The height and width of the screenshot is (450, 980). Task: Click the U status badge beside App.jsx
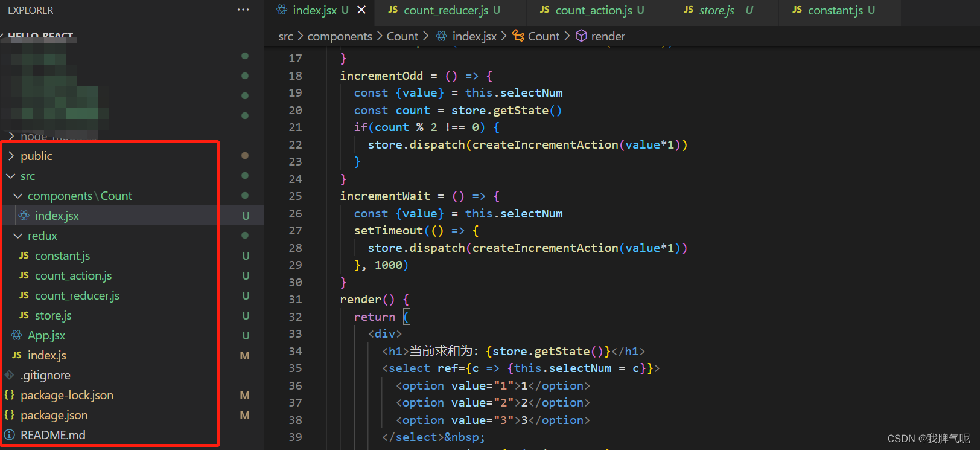pyautogui.click(x=246, y=335)
